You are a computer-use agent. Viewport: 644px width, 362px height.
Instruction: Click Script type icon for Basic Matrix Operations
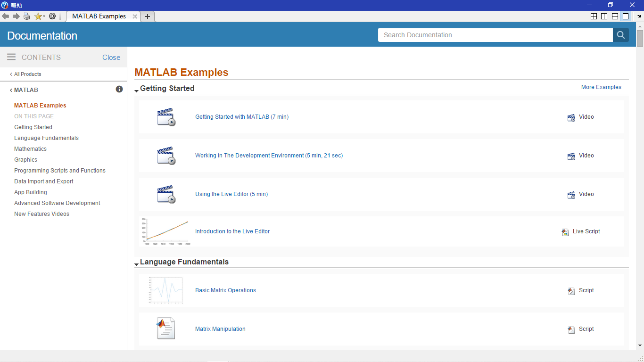(571, 291)
